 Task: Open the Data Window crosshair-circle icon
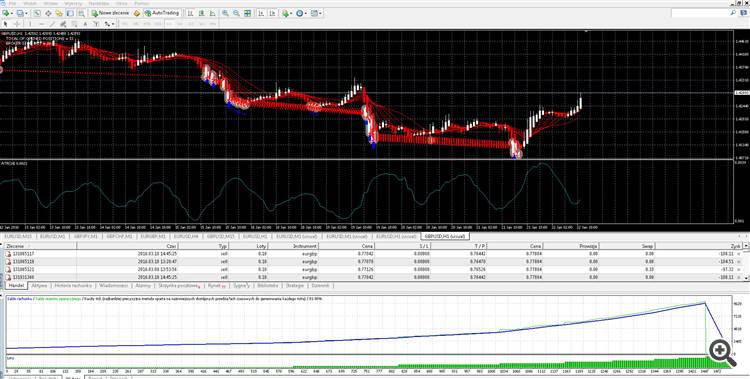pyautogui.click(x=48, y=13)
